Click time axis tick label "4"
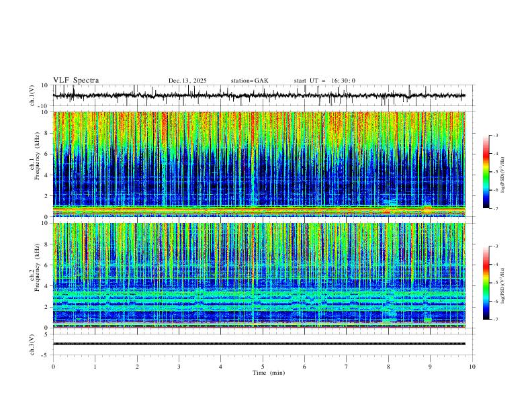The image size is (532, 411). click(220, 367)
